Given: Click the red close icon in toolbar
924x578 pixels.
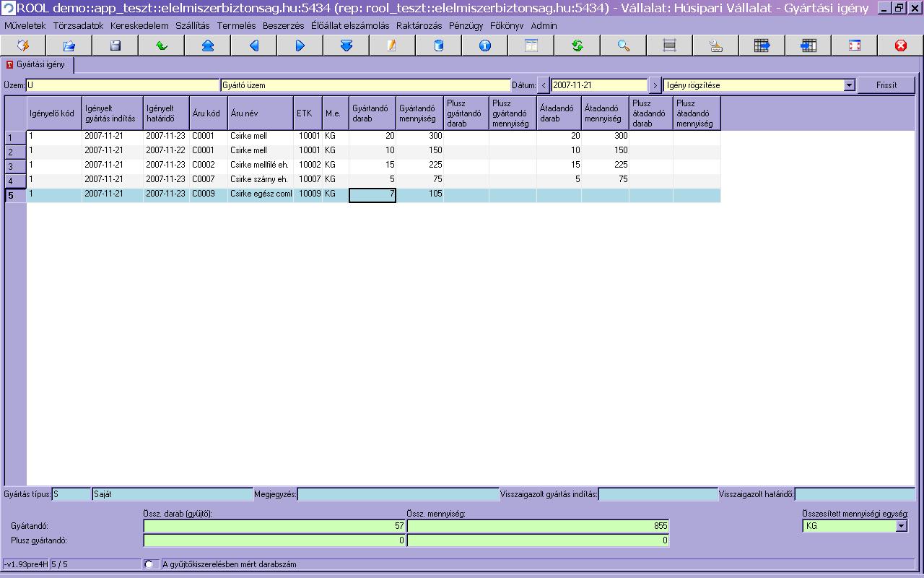Looking at the screenshot, I should pyautogui.click(x=900, y=46).
